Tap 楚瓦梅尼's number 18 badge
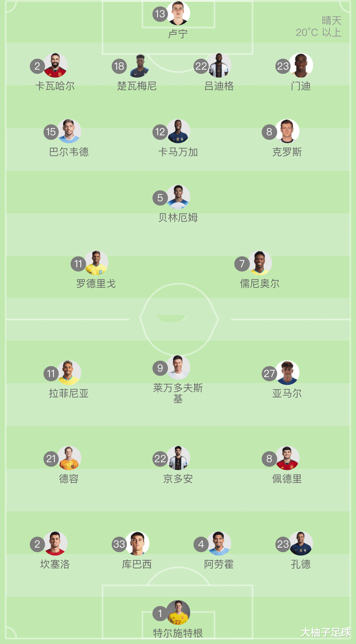This screenshot has height=644, width=356. (119, 66)
